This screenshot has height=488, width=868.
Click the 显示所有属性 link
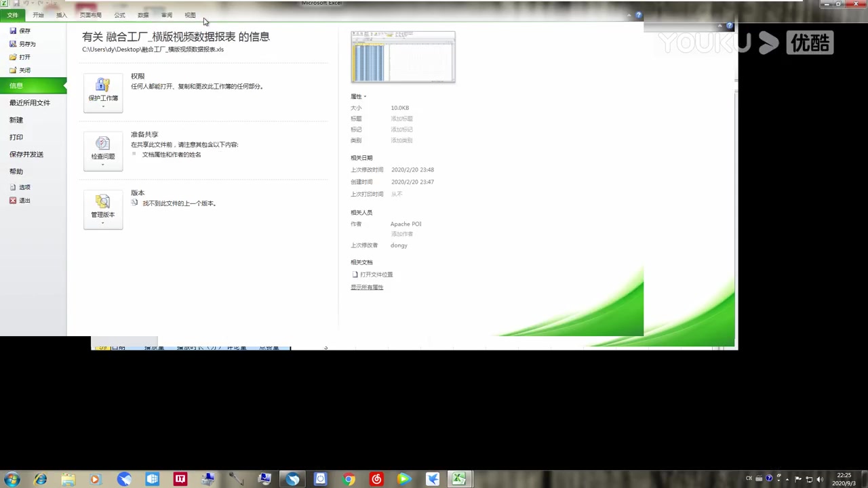tap(367, 287)
